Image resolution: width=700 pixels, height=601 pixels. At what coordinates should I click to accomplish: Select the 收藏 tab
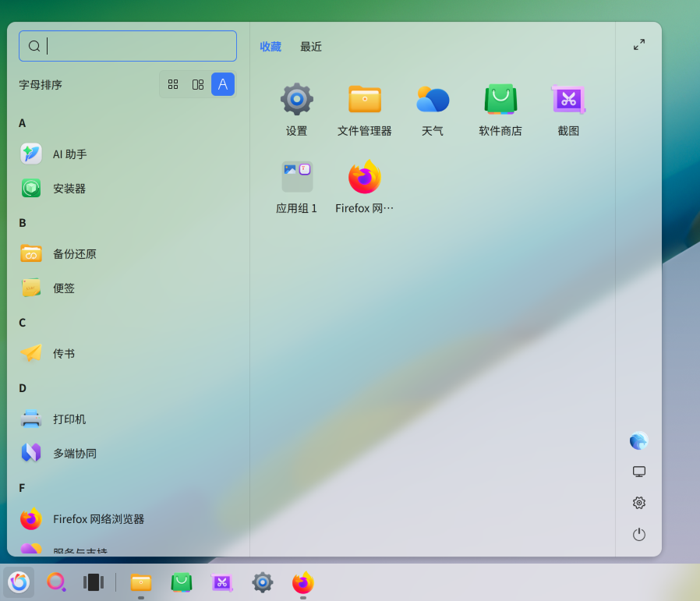click(x=270, y=47)
